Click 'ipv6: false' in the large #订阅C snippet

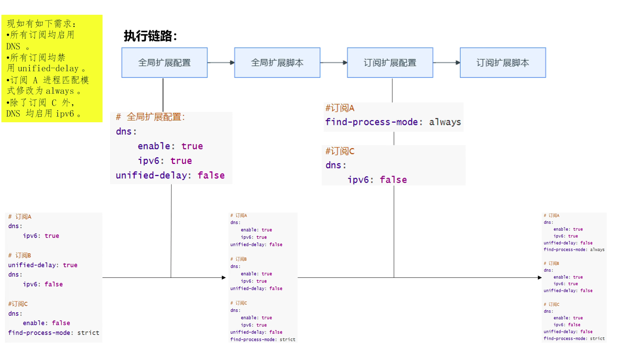(377, 180)
